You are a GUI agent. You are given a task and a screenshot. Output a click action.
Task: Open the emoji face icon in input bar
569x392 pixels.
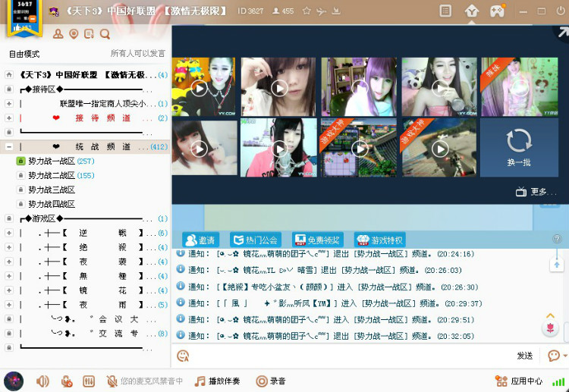tap(183, 356)
